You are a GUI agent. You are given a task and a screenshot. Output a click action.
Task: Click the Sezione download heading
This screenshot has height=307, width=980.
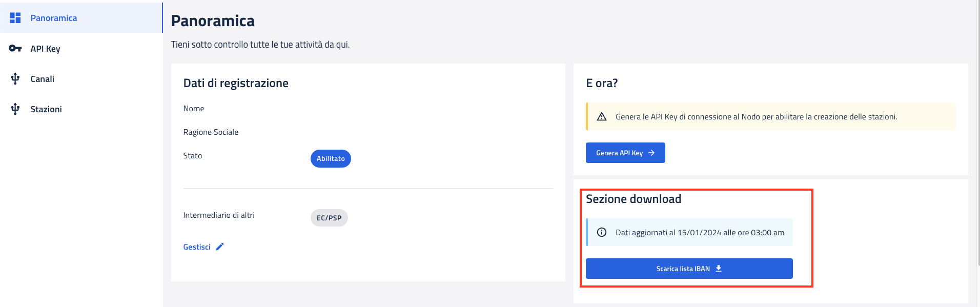pyautogui.click(x=634, y=199)
